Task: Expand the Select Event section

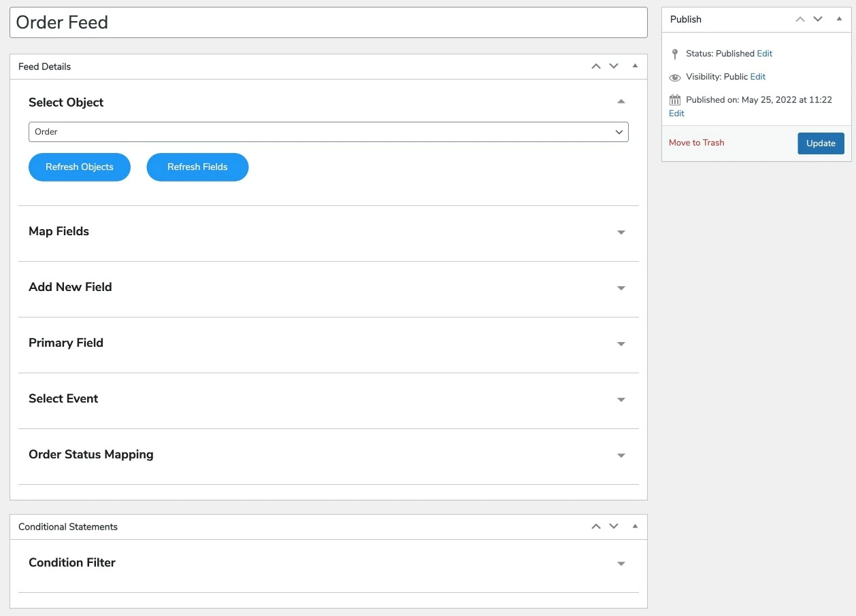Action: (x=621, y=400)
